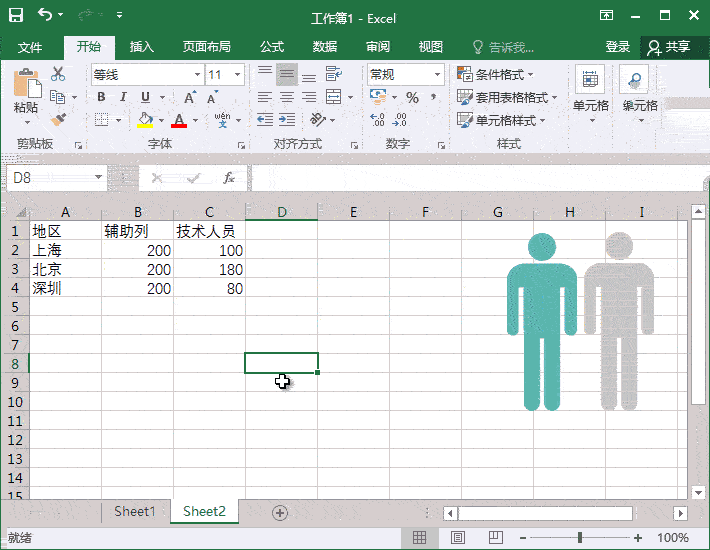Toggle Bold formatting
710x550 pixels.
tap(101, 97)
